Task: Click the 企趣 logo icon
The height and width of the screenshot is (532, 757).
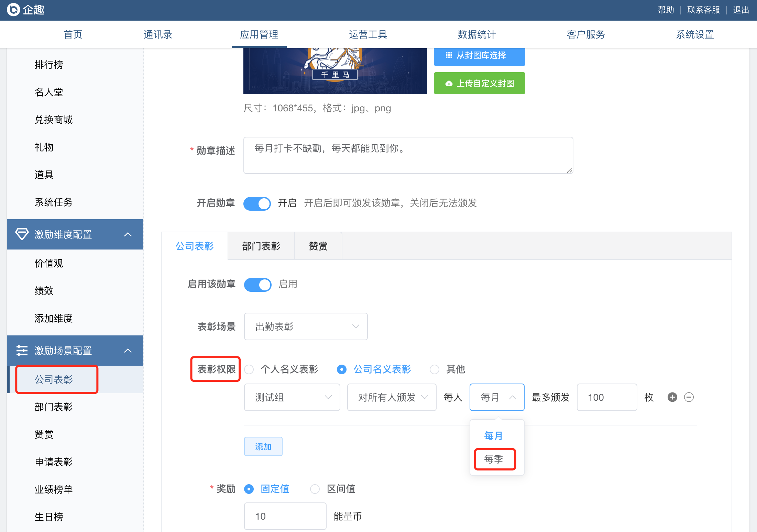Action: [14, 10]
